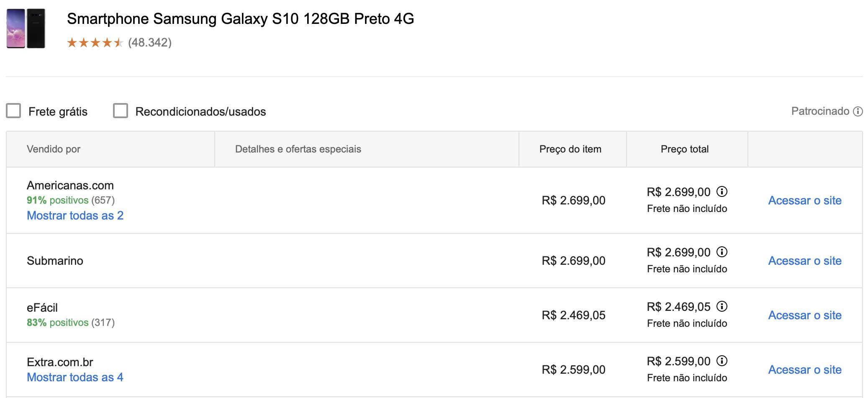Image resolution: width=868 pixels, height=398 pixels.
Task: Click the star rating of the product
Action: [95, 42]
